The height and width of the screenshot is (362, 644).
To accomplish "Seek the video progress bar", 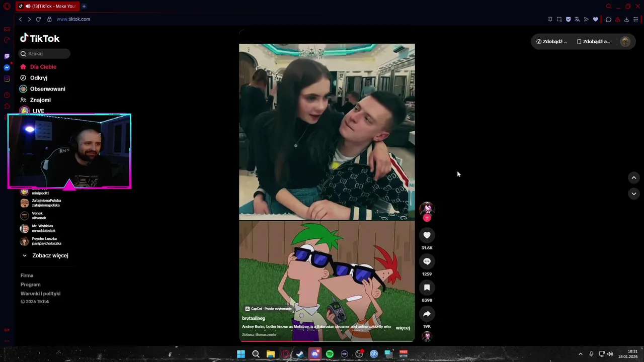I will coord(327,341).
